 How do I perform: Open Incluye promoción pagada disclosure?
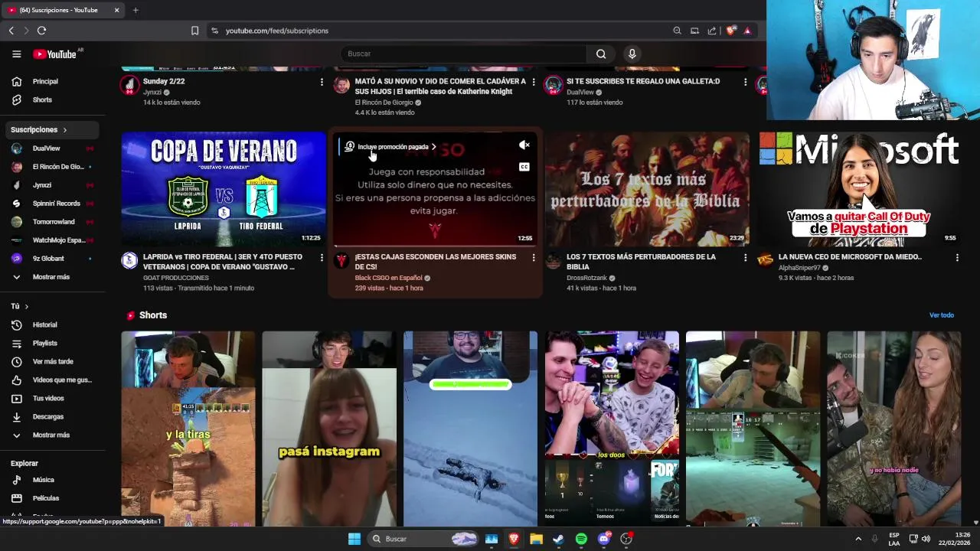[390, 147]
